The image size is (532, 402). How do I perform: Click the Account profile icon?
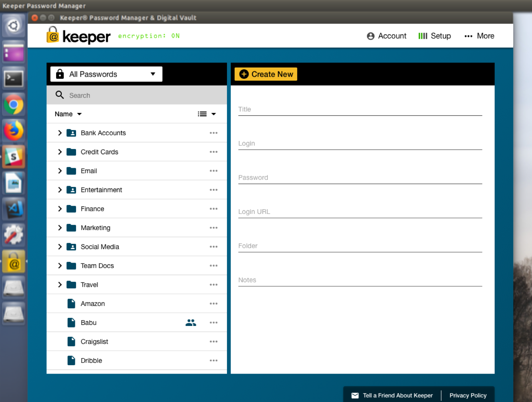pos(370,36)
